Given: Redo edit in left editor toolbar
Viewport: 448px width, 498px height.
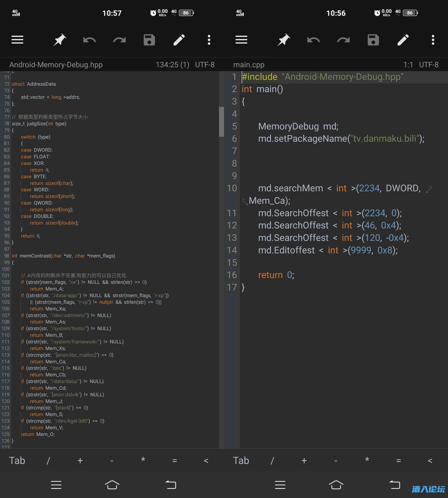Looking at the screenshot, I should click(119, 40).
